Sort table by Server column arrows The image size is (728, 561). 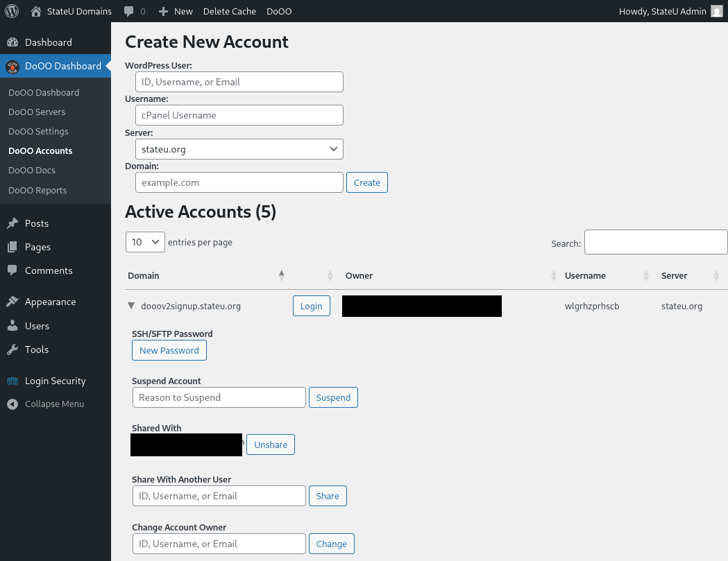point(716,275)
